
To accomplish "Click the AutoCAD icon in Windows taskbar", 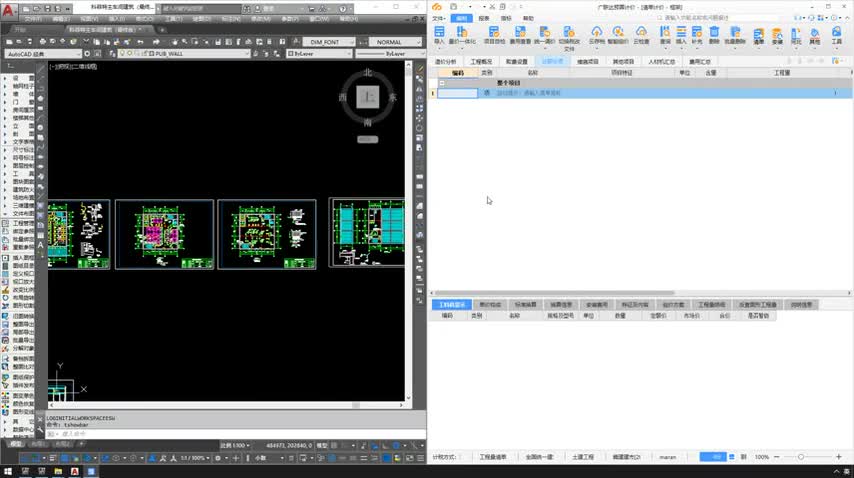I will (75, 471).
